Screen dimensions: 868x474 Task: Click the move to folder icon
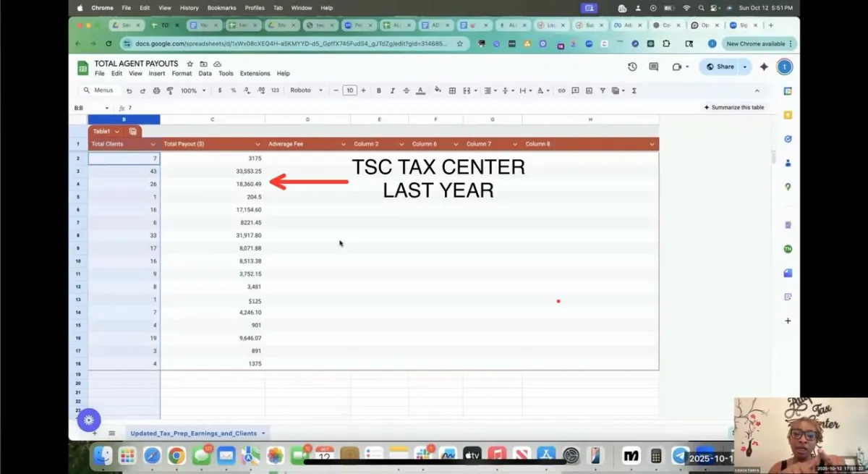point(203,64)
